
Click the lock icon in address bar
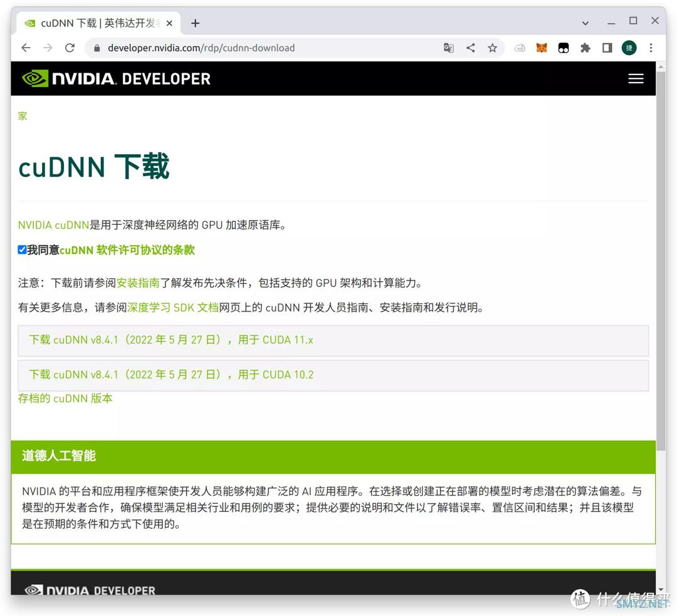(97, 48)
